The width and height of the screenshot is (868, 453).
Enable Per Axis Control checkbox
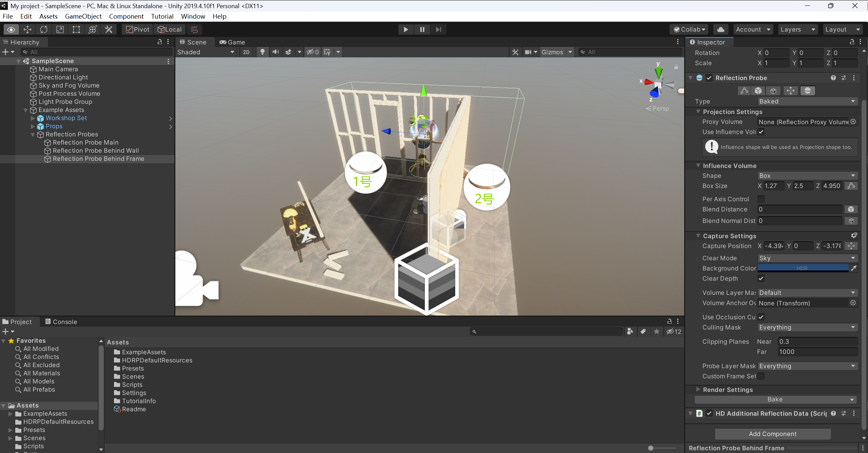tap(761, 199)
